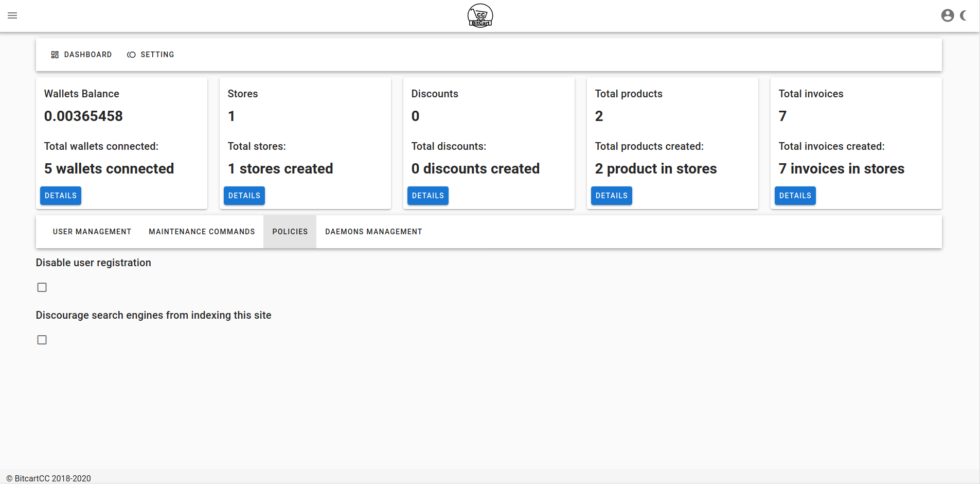Click the BitcartCC logo
Screen dimensions: 980x484
pyautogui.click(x=480, y=15)
